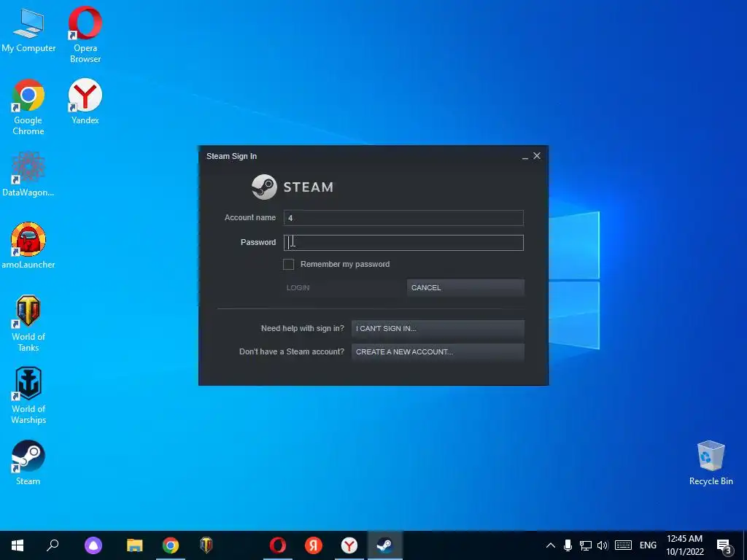Open World of Tanks from the taskbar
The height and width of the screenshot is (560, 747).
point(206,545)
